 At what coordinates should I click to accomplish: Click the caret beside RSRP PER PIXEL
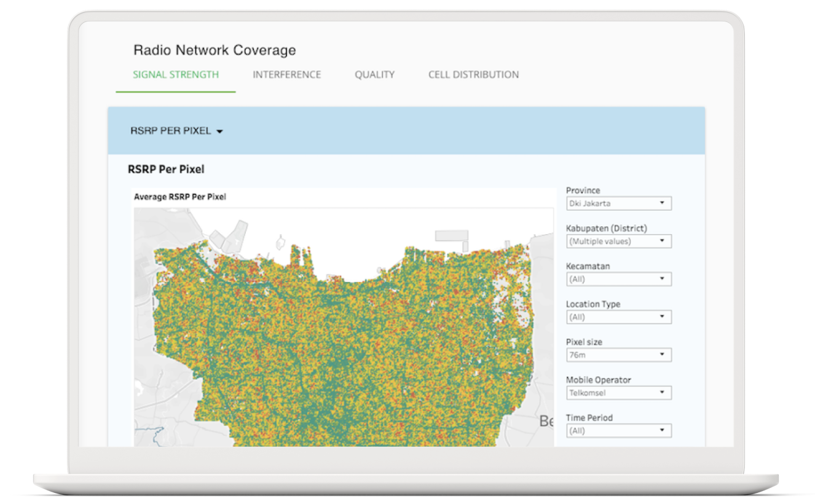pos(219,132)
